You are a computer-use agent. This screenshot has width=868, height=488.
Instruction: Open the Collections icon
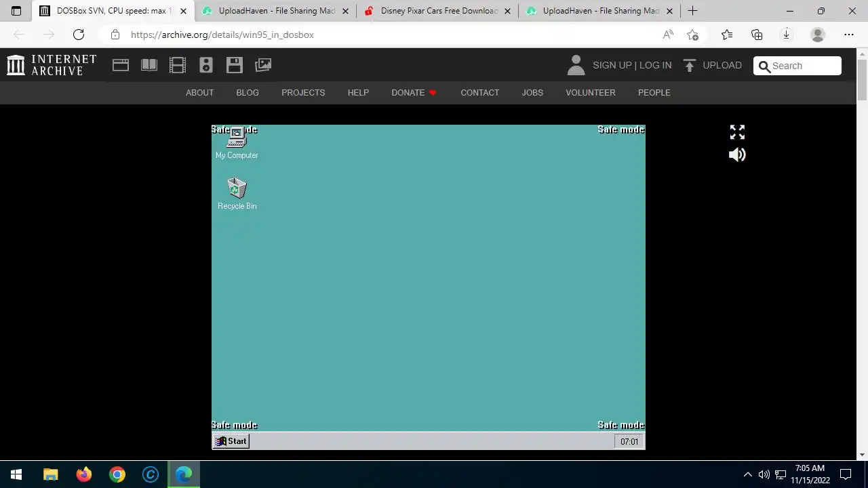(757, 35)
